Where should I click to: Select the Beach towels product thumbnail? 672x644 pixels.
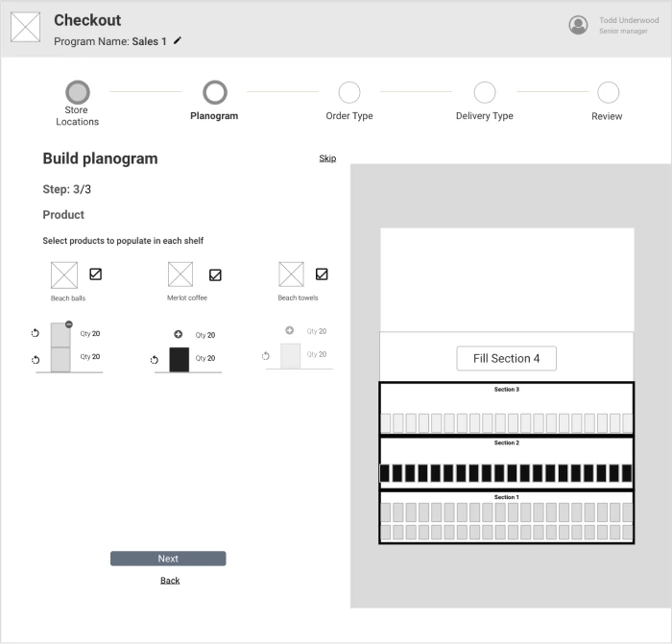tap(292, 274)
